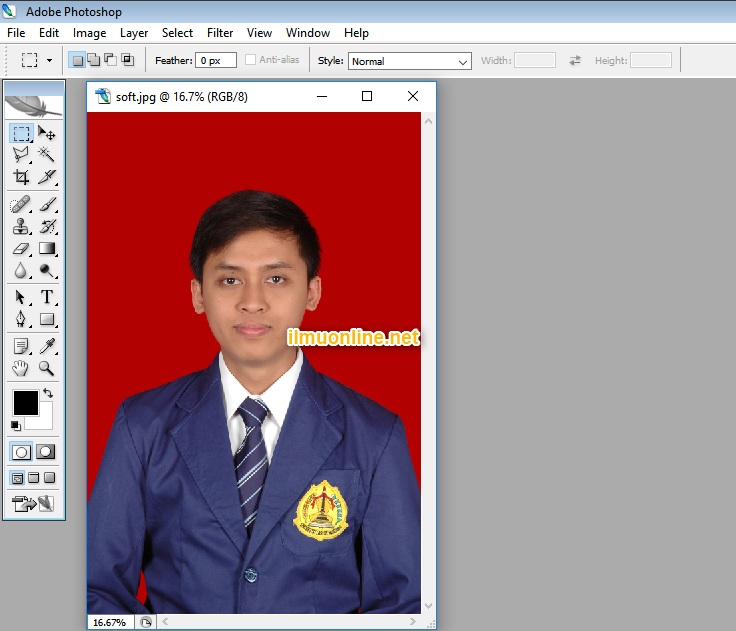Enable Subtract from selection mode
This screenshot has width=736, height=631.
click(110, 60)
